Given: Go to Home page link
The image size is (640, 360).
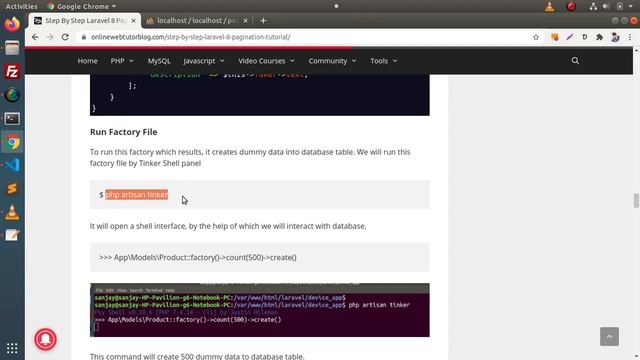Looking at the screenshot, I should tap(87, 61).
